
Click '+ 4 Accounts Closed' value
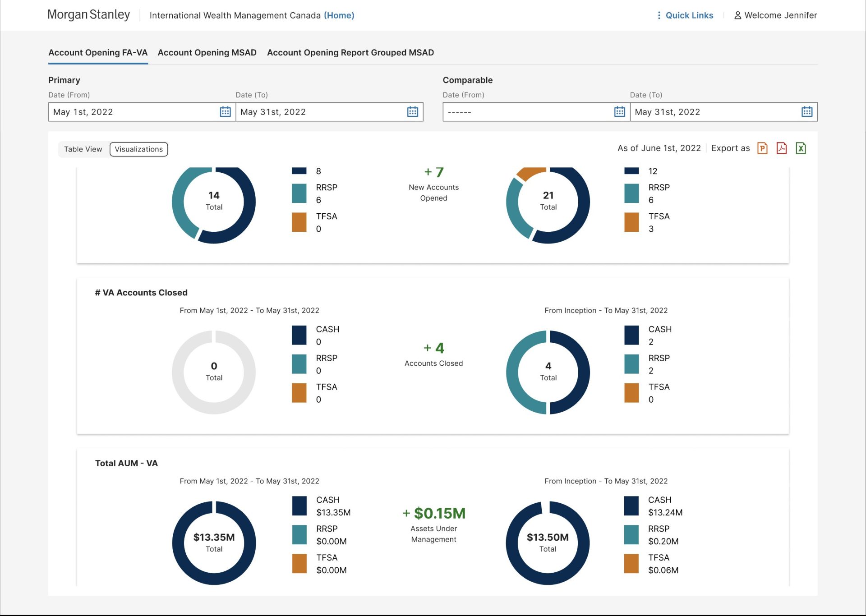(434, 348)
